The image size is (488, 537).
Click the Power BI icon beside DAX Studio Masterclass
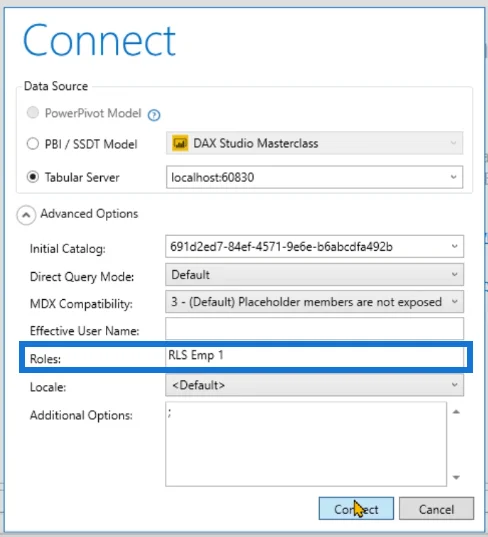point(180,143)
